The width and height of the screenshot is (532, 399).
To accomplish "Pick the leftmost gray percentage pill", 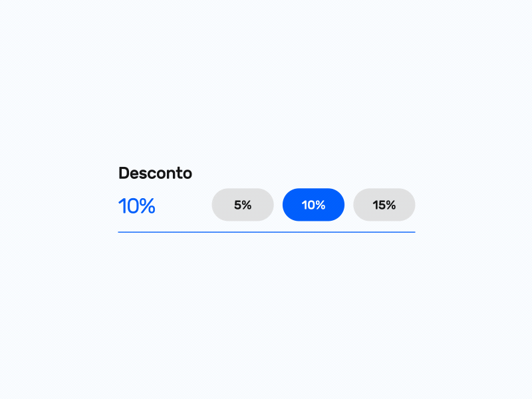I will coord(243,205).
